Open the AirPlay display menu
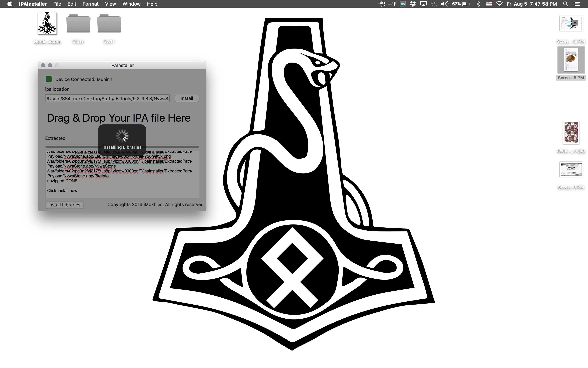 point(423,4)
